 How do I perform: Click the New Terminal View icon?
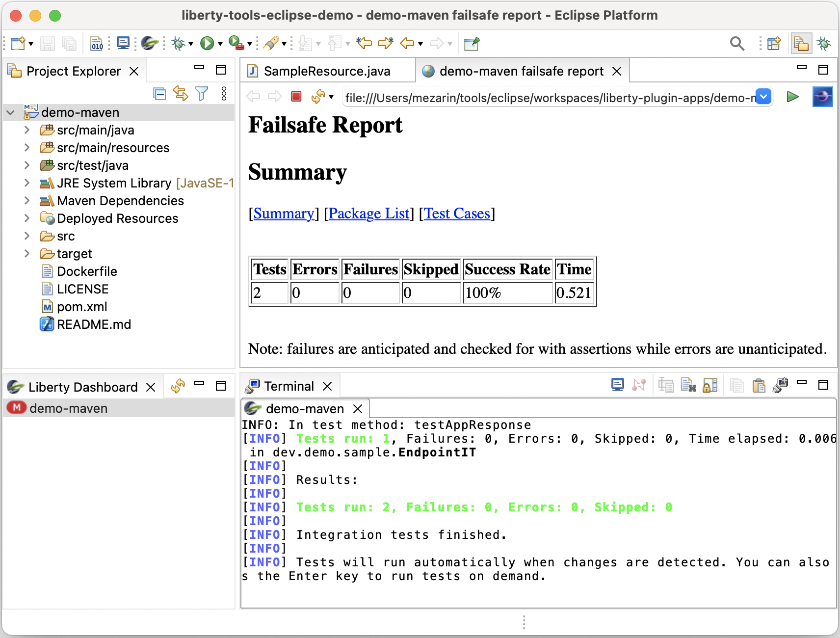click(780, 385)
